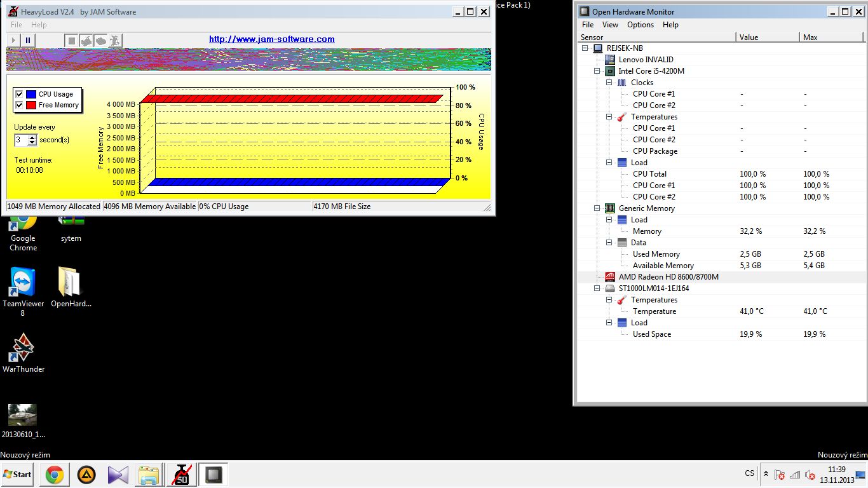Click the Generic Memory RAM chip icon
868x488 pixels.
pyautogui.click(x=610, y=208)
